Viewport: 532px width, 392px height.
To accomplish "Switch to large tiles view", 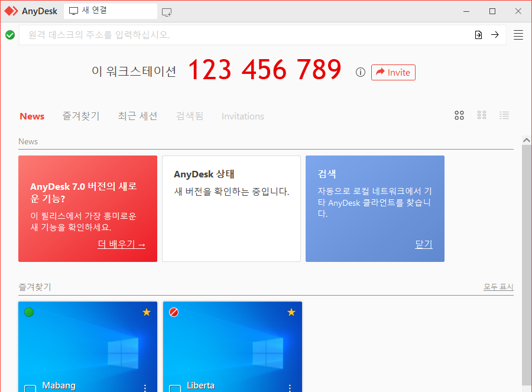I will tap(459, 115).
